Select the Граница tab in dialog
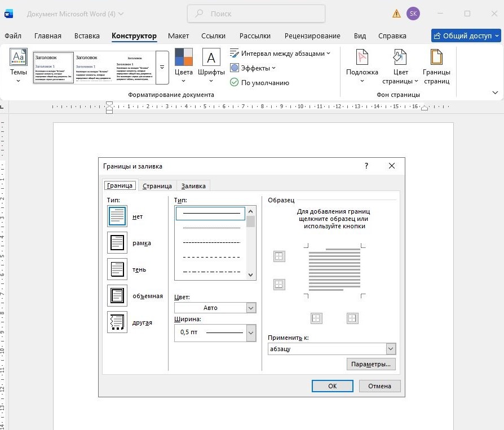 tap(120, 185)
